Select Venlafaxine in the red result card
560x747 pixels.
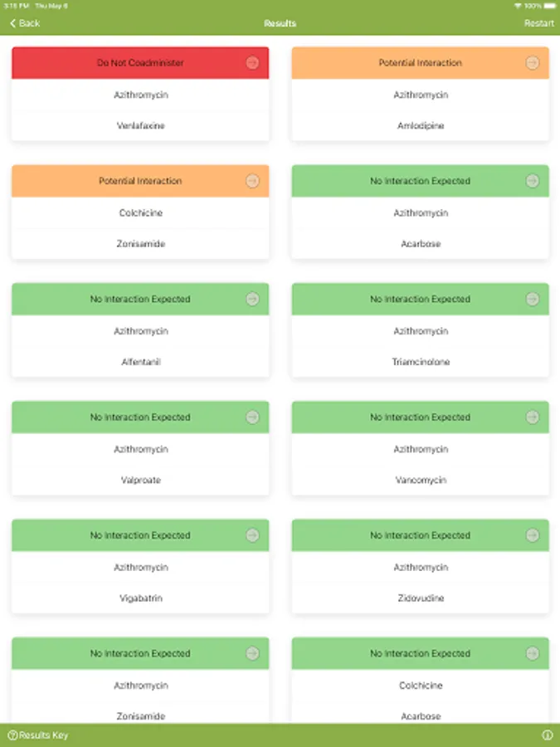pyautogui.click(x=140, y=126)
